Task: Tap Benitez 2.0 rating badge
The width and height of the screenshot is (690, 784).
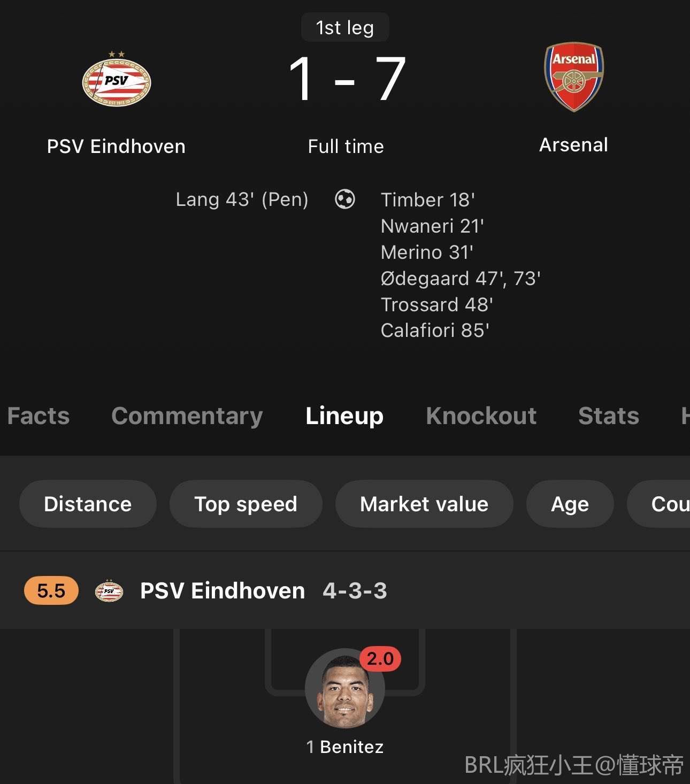Action: [x=380, y=659]
